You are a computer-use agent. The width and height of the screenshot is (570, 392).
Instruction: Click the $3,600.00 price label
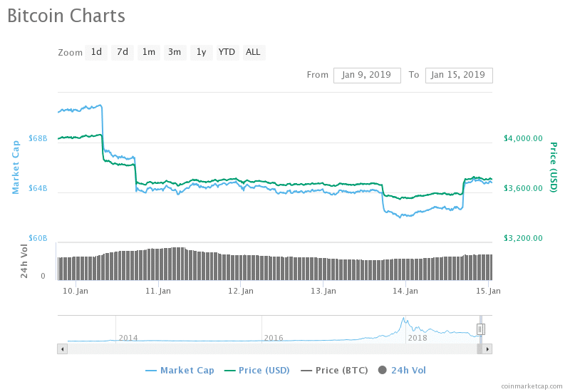(x=523, y=188)
